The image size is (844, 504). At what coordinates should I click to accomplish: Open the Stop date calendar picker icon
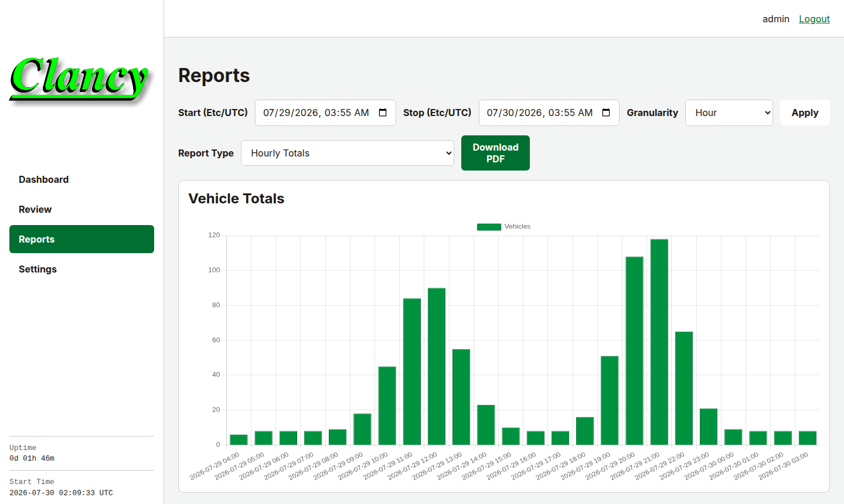[x=606, y=113]
